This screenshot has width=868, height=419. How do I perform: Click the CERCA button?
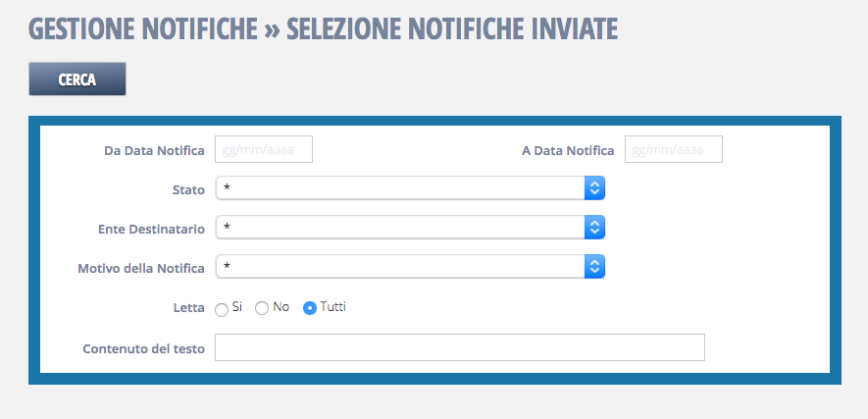click(x=77, y=79)
